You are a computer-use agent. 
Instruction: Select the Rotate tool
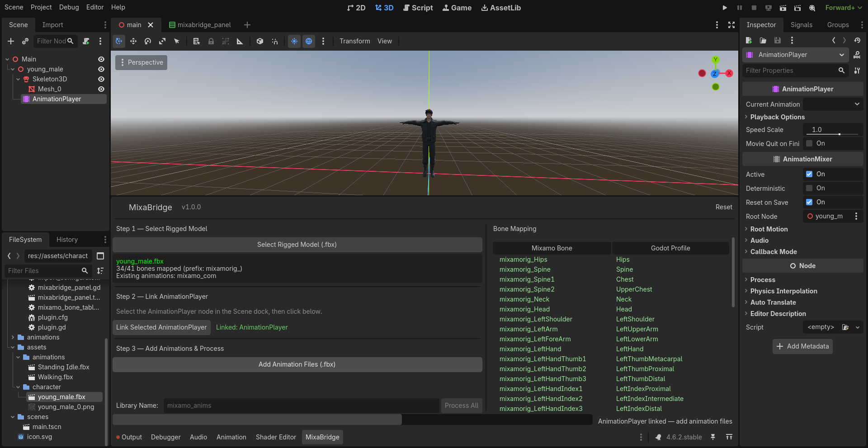148,41
